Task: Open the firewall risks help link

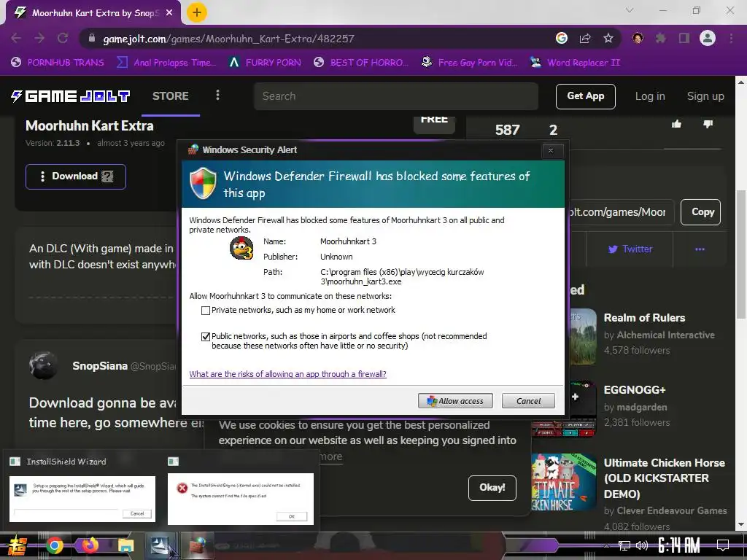Action: [287, 374]
